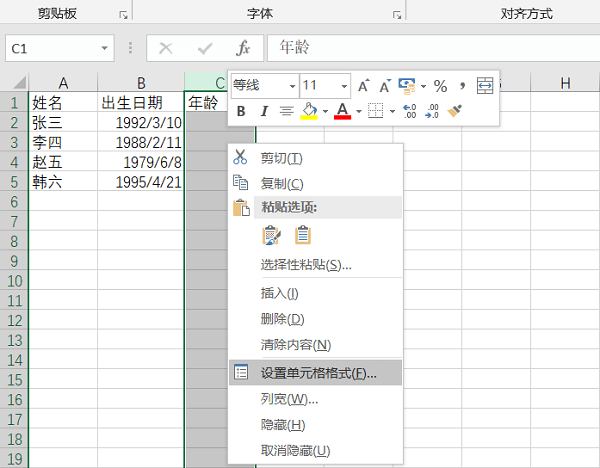The width and height of the screenshot is (600, 468).
Task: Increase font size with the larger A icon
Action: [x=364, y=86]
